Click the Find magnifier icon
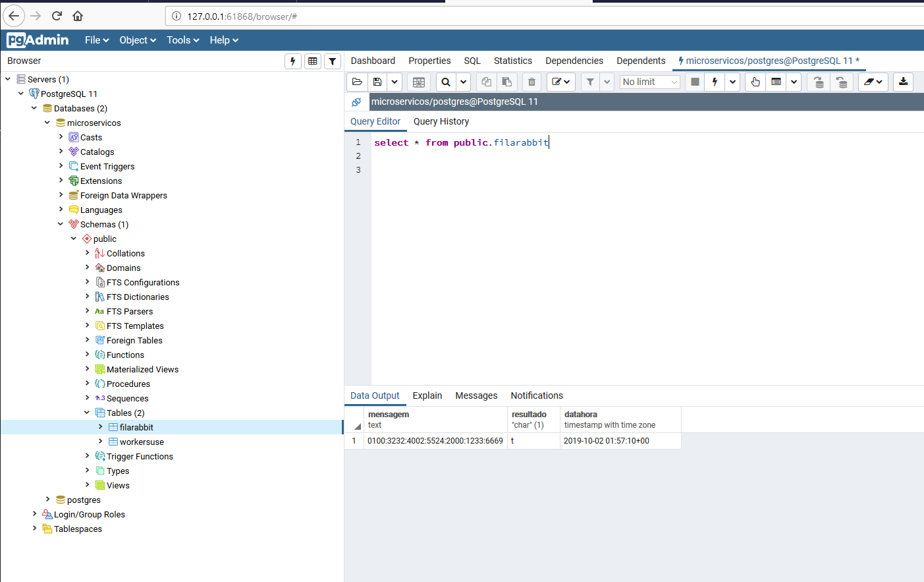Image resolution: width=924 pixels, height=582 pixels. pos(446,82)
